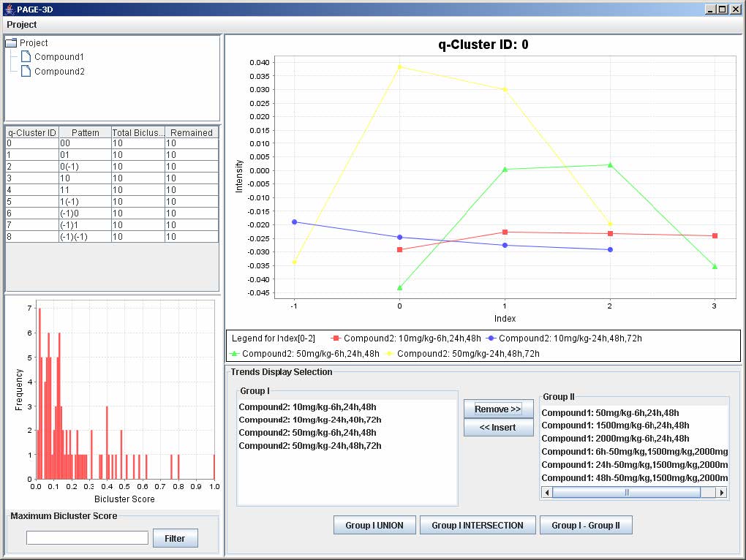Click the Remove >> button
Image resolution: width=746 pixels, height=560 pixels.
[x=498, y=409]
